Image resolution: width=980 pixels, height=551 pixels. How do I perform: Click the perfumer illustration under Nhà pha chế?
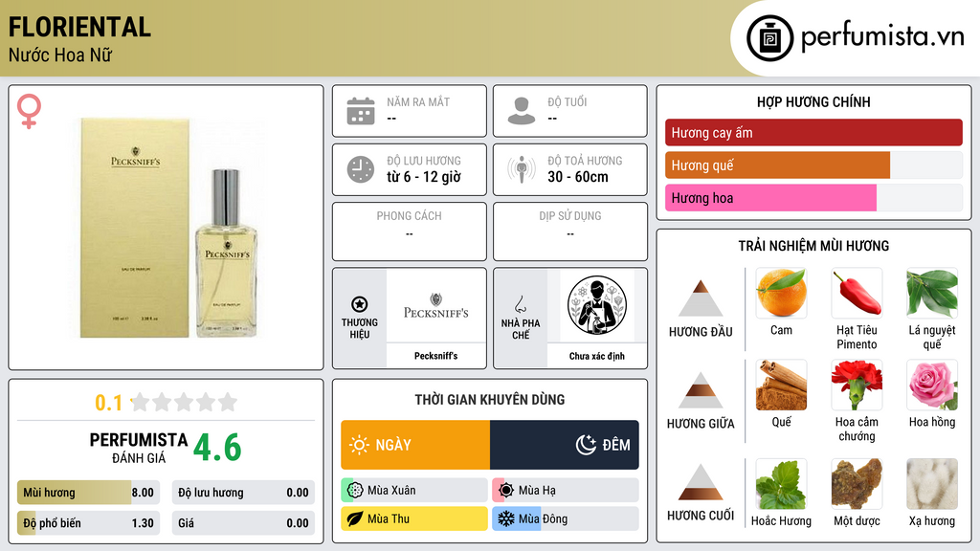[597, 305]
